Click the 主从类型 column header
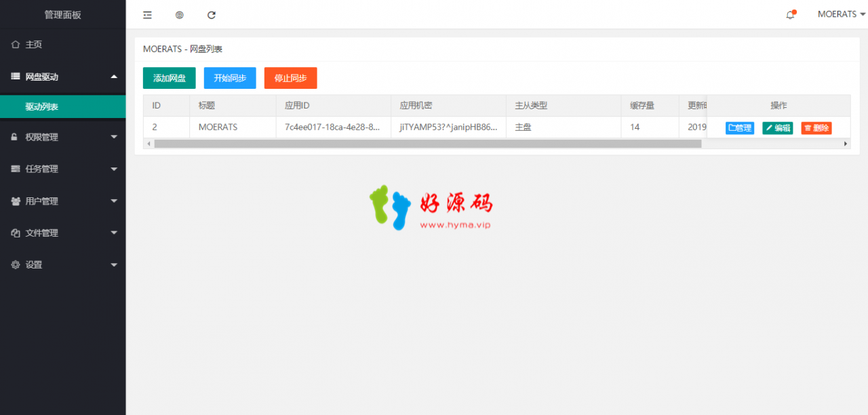Image resolution: width=868 pixels, height=415 pixels. pyautogui.click(x=564, y=106)
